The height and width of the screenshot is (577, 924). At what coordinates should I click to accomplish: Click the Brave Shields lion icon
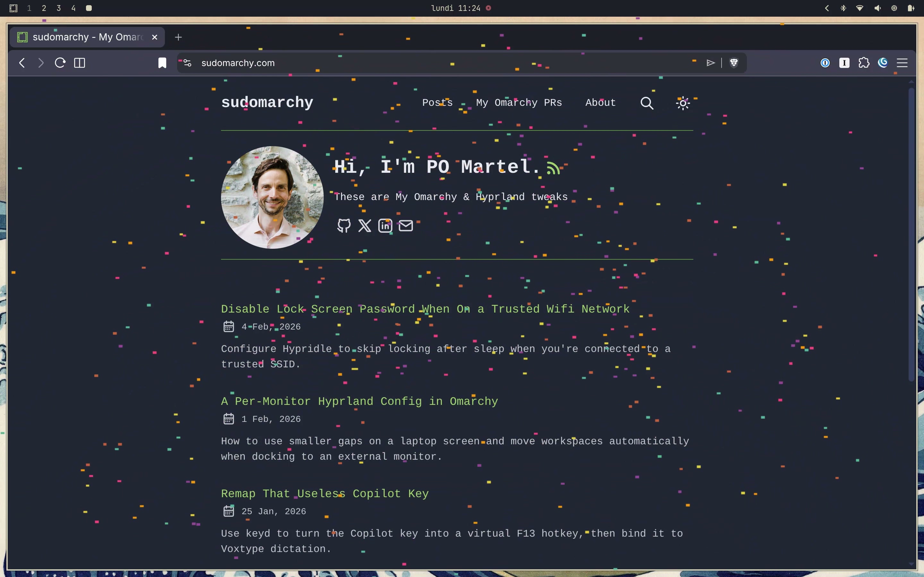(734, 63)
